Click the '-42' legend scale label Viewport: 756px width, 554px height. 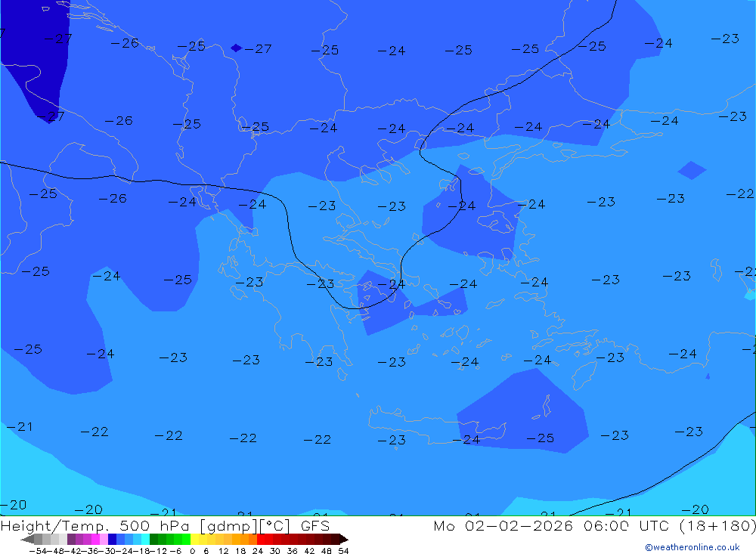pyautogui.click(x=73, y=551)
